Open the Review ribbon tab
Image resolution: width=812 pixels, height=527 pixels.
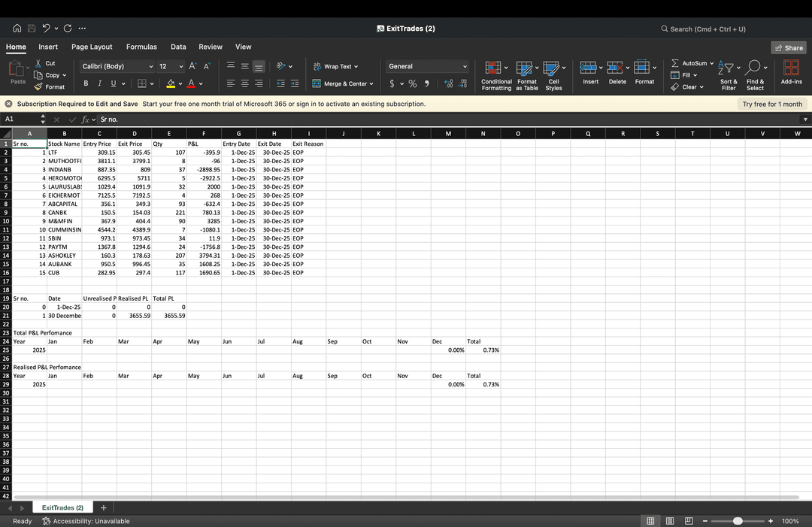point(211,47)
